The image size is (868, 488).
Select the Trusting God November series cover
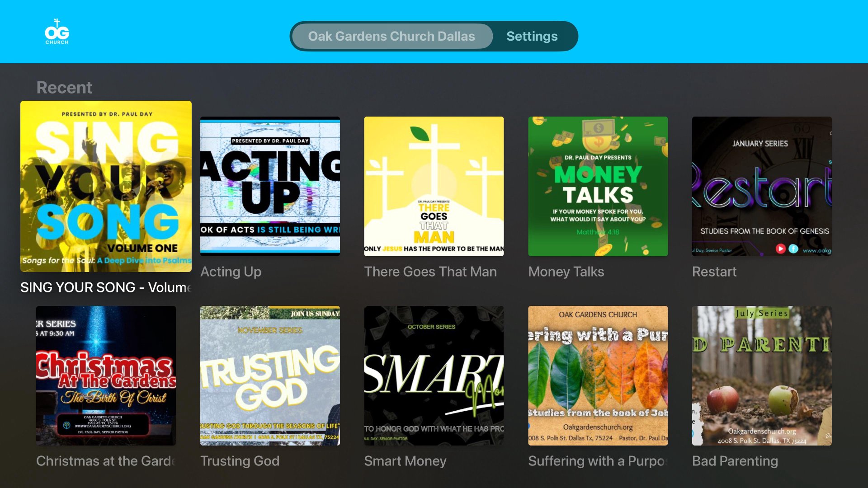270,375
